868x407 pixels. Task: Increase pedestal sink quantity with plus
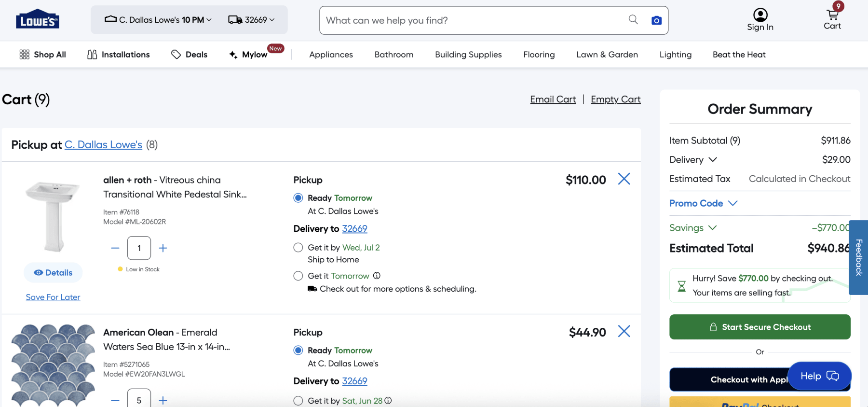coord(163,248)
